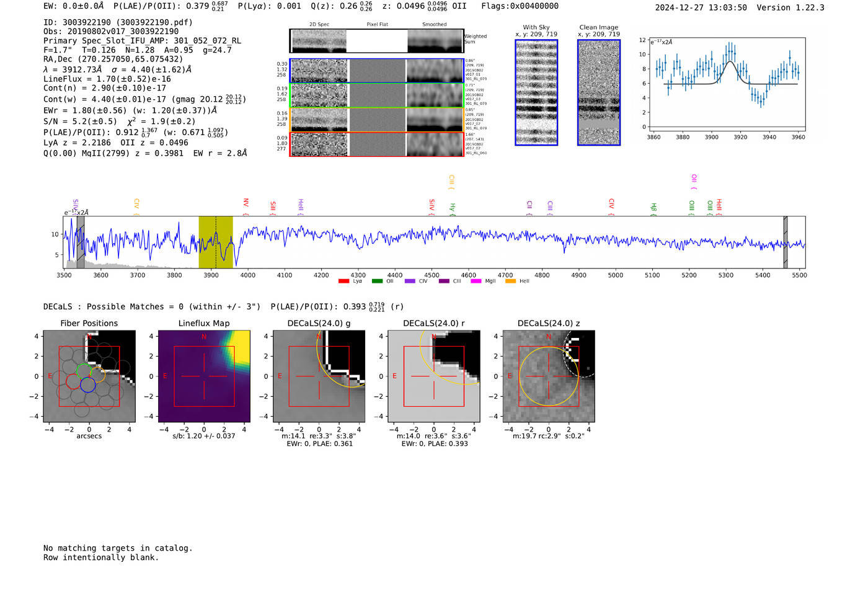The image size is (868, 591).
Task: Click the s/b: 1.20 +/- 0.037 caption
Action: [x=204, y=436]
